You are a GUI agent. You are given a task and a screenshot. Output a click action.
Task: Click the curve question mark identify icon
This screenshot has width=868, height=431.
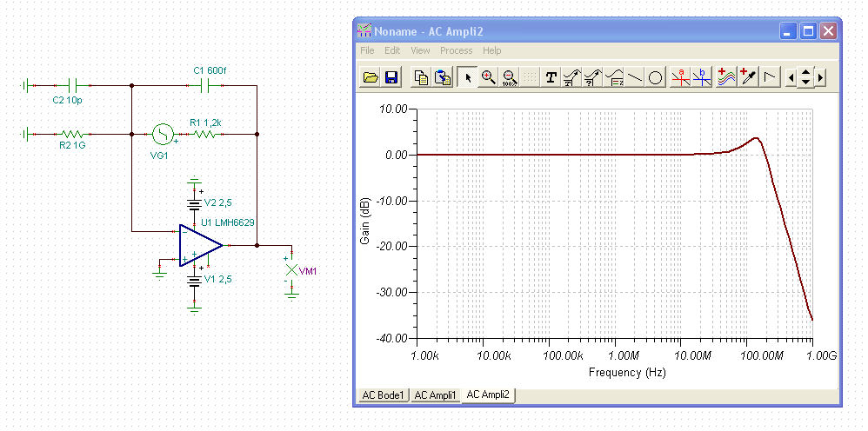tap(592, 77)
